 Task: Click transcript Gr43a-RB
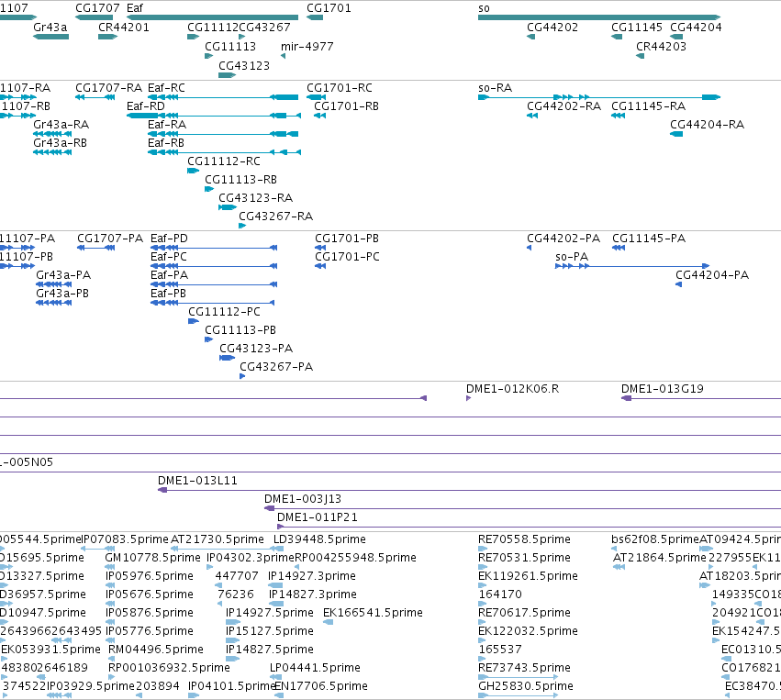61,143
